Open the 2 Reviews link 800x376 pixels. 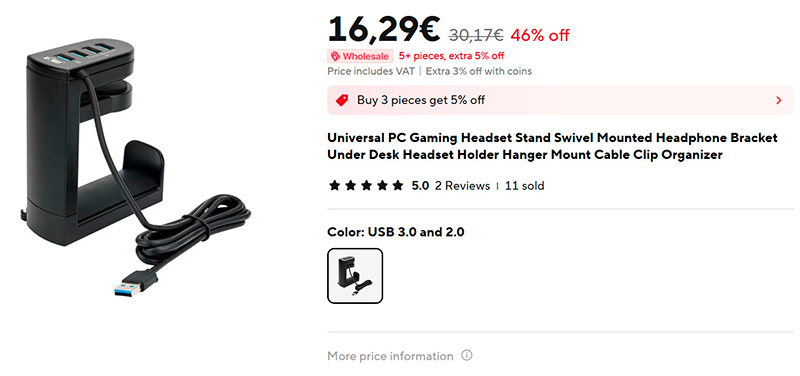462,186
